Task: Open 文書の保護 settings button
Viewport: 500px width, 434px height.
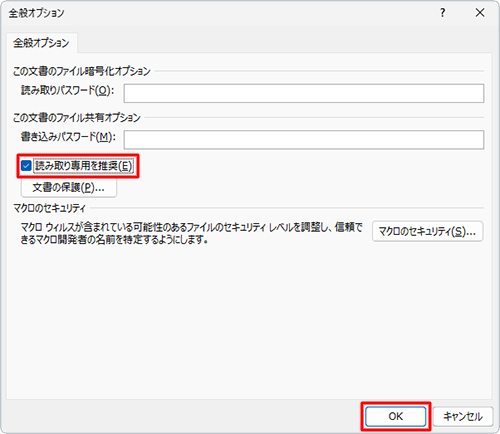Action: pyautogui.click(x=69, y=188)
